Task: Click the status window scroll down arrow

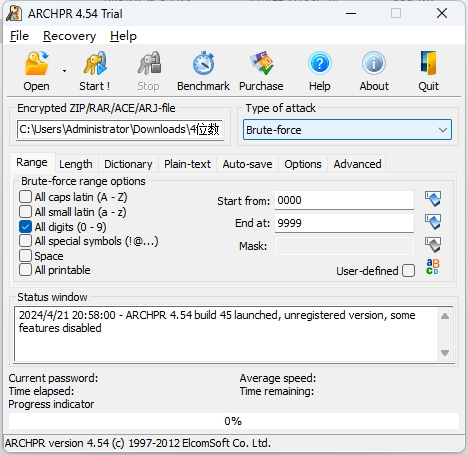Action: pyautogui.click(x=445, y=353)
